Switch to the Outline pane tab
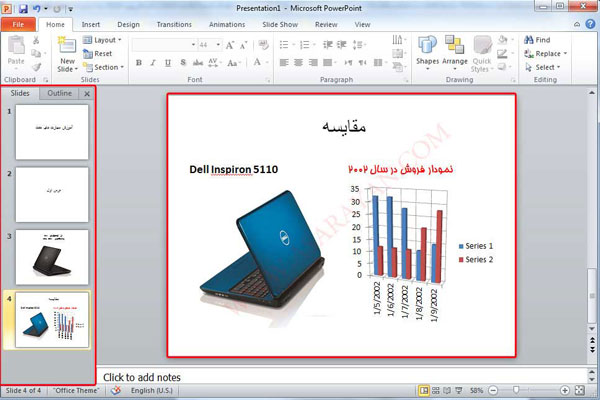 click(59, 93)
